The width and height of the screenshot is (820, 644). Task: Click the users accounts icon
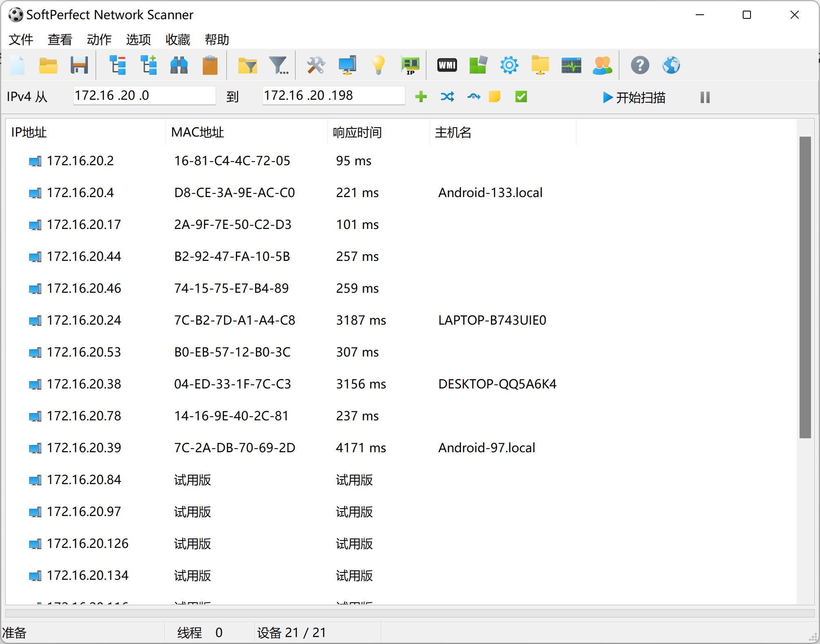point(602,65)
